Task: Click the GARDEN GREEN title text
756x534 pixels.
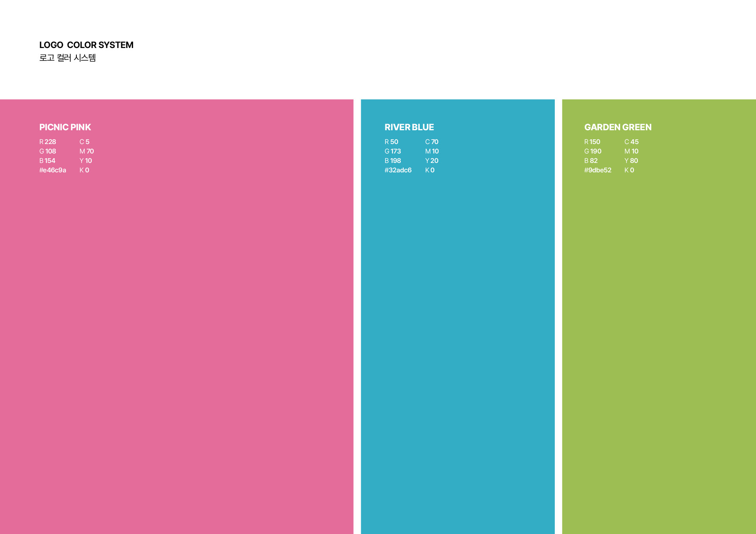Action: point(618,127)
